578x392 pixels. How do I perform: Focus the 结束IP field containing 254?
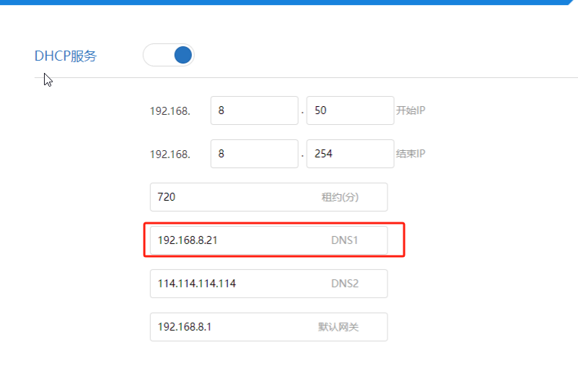pos(350,154)
